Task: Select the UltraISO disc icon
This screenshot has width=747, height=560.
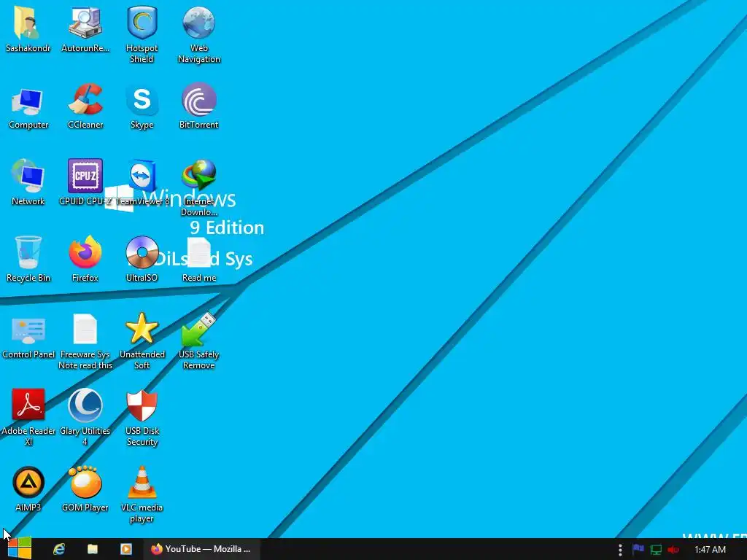Action: pos(142,252)
